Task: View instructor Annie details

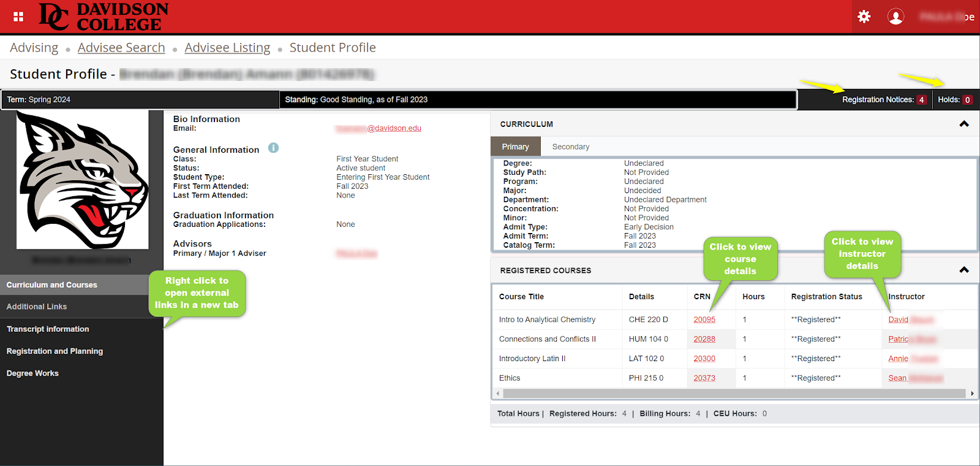Action: [x=913, y=359]
